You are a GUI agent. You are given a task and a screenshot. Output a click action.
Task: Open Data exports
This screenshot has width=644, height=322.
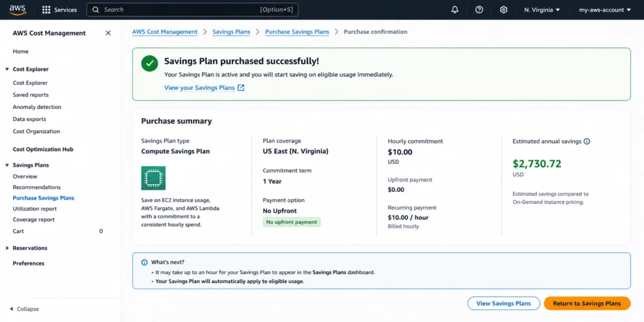[29, 119]
